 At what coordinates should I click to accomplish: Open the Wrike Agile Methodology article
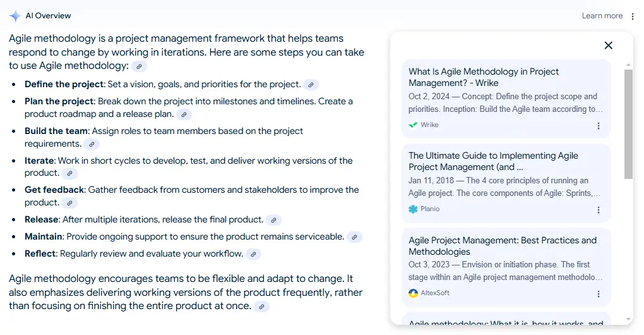[x=483, y=77]
